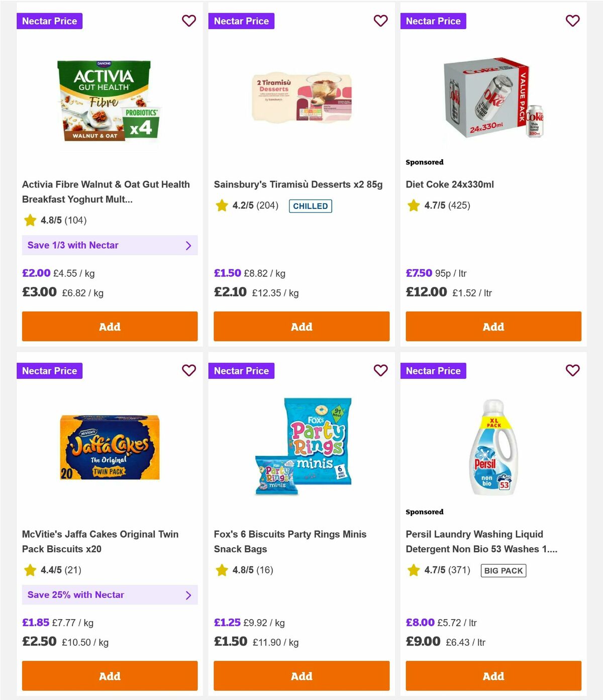Viewport: 603px width, 700px height.
Task: Favourite the Persil laundry detergent
Action: click(572, 370)
